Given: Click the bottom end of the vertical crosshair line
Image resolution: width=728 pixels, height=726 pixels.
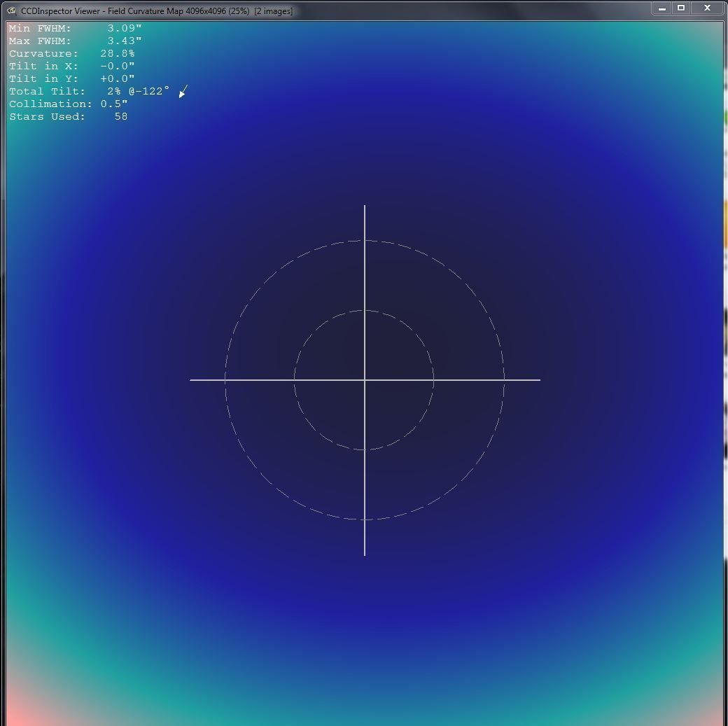Looking at the screenshot, I should pos(365,554).
